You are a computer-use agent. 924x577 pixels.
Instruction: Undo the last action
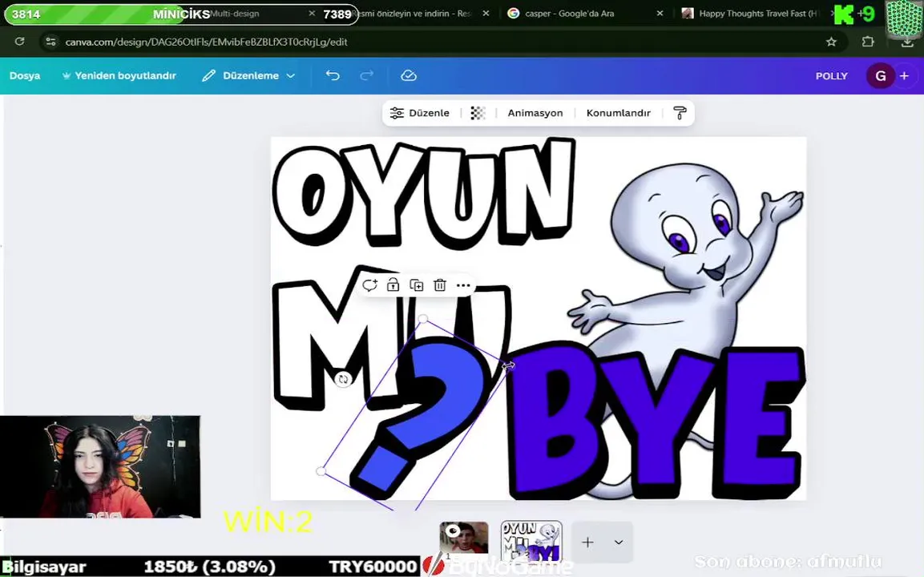tap(333, 75)
